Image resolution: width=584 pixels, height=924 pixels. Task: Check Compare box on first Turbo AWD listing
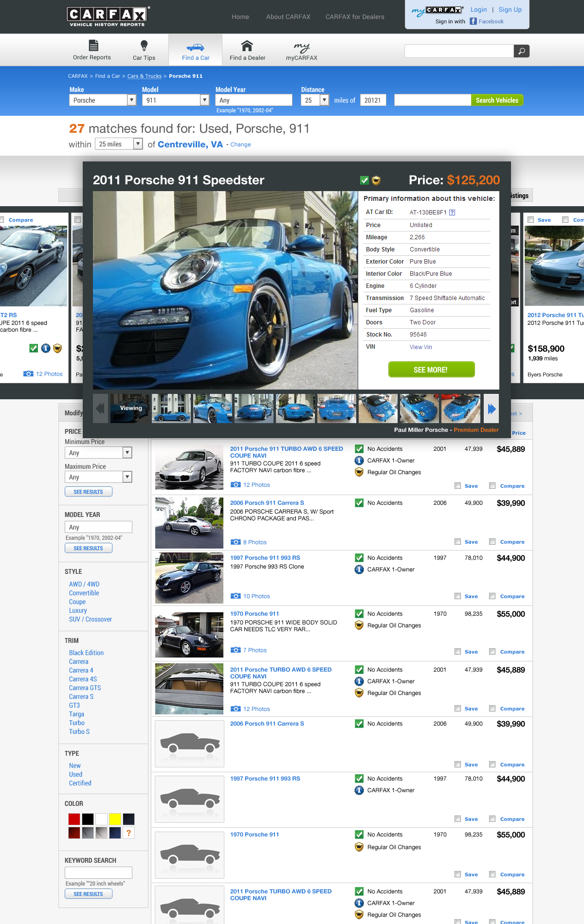[492, 485]
